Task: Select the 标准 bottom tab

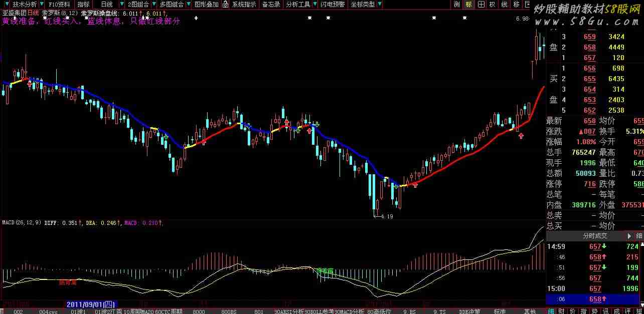Action: (x=500, y=311)
